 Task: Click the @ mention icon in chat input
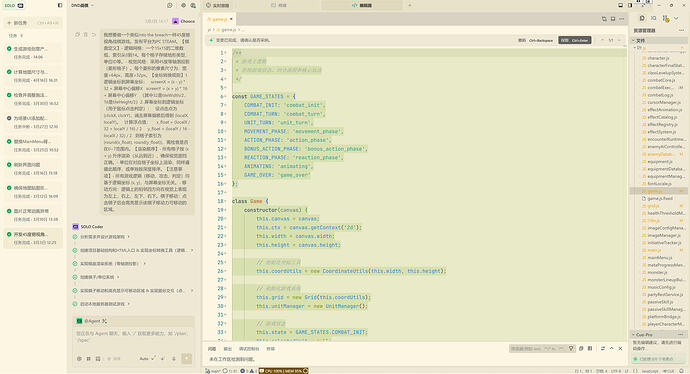click(79, 359)
